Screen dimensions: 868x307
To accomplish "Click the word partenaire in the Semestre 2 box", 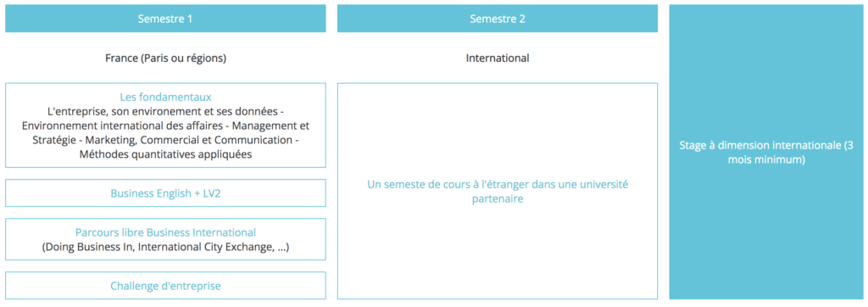I will pyautogui.click(x=497, y=199).
